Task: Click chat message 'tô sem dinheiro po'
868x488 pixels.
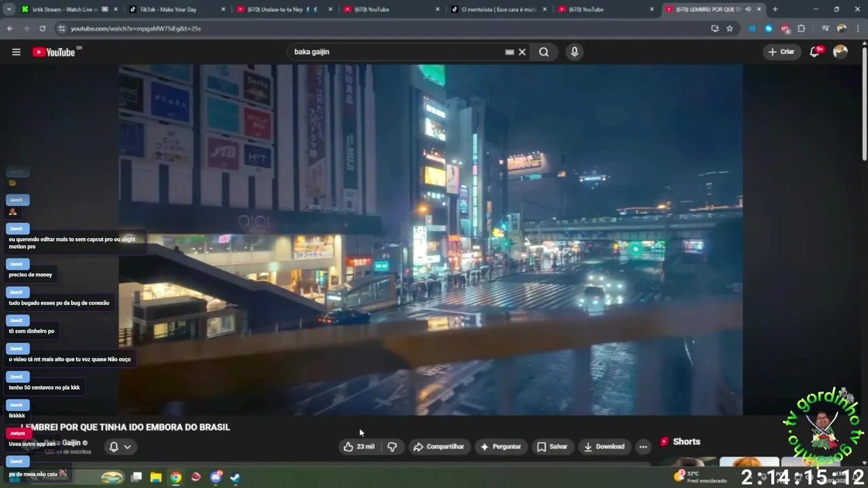Action: [31, 331]
